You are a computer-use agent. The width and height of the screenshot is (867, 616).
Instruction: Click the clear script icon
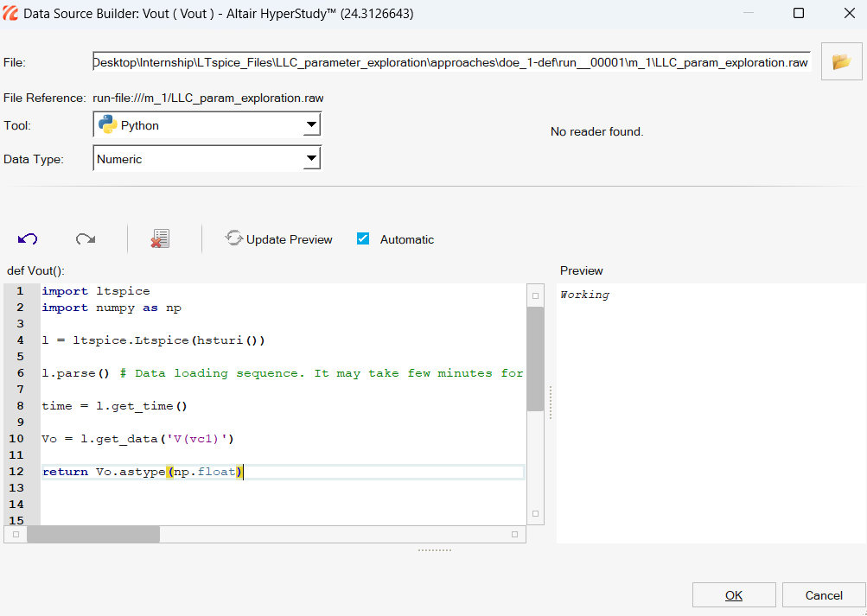click(x=161, y=238)
